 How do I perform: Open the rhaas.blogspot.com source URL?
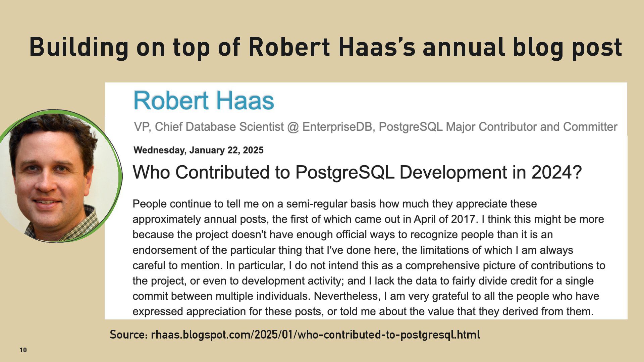pos(315,335)
